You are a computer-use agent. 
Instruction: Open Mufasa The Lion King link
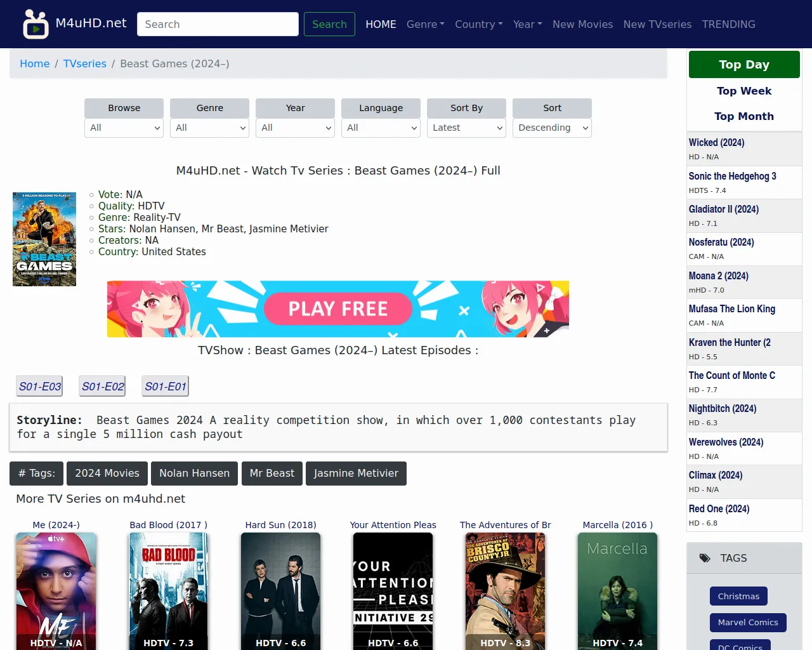click(732, 309)
